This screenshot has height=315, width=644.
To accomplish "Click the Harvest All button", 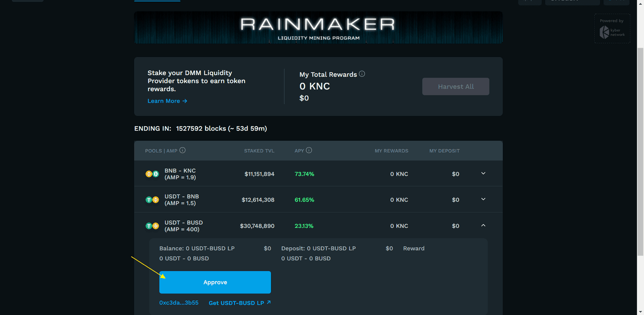I will pyautogui.click(x=456, y=86).
